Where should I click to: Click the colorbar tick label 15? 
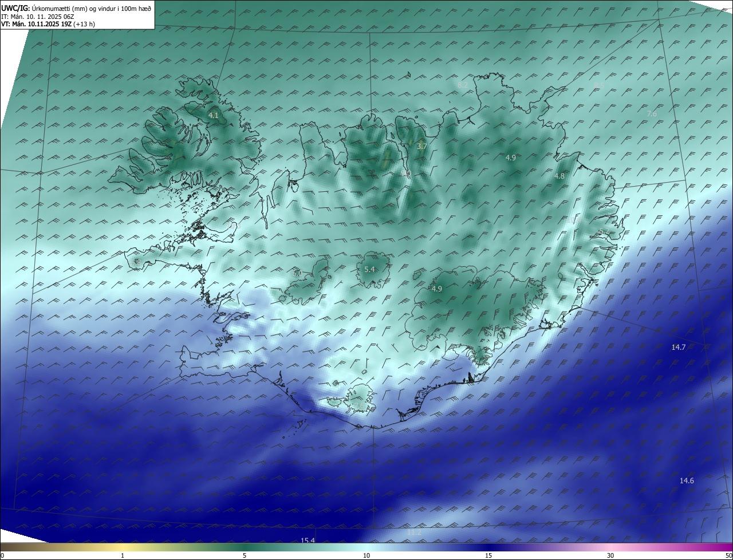pos(488,555)
